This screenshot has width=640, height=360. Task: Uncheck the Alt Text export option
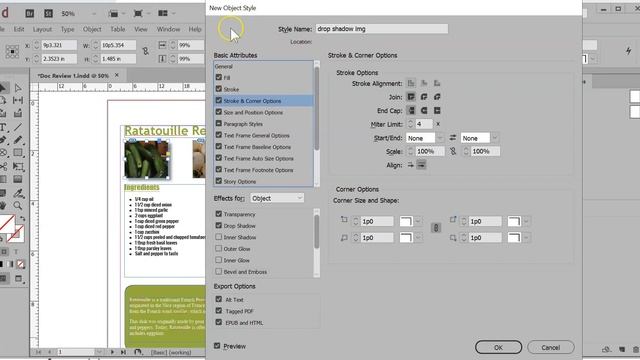click(x=219, y=299)
